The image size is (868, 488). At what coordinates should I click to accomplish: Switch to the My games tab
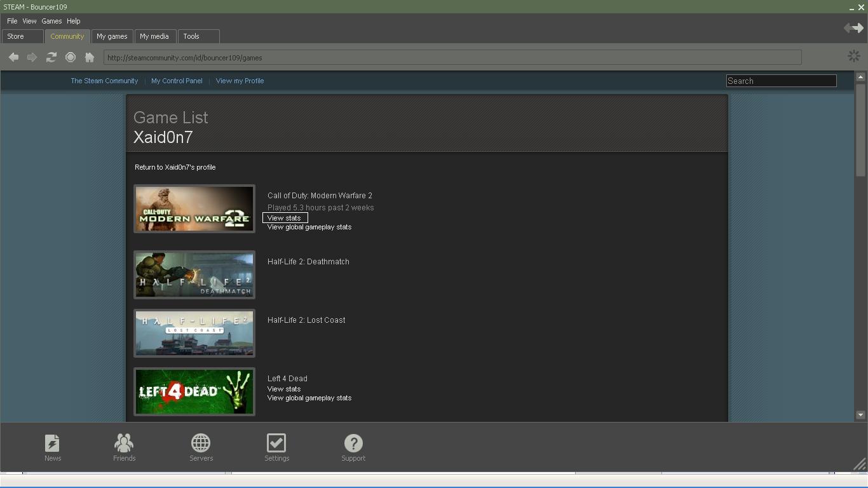[112, 36]
